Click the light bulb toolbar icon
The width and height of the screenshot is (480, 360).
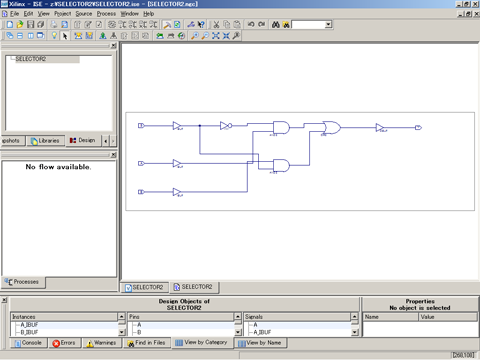point(54,36)
